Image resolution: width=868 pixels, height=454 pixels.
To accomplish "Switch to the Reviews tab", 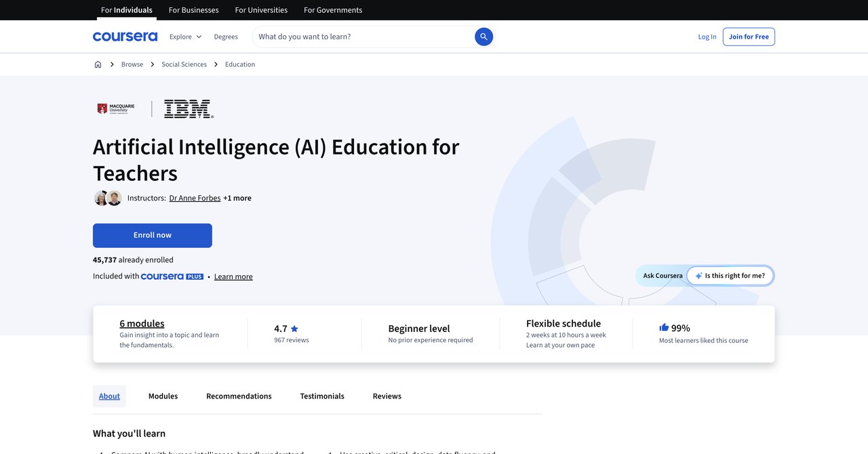I will pos(387,396).
